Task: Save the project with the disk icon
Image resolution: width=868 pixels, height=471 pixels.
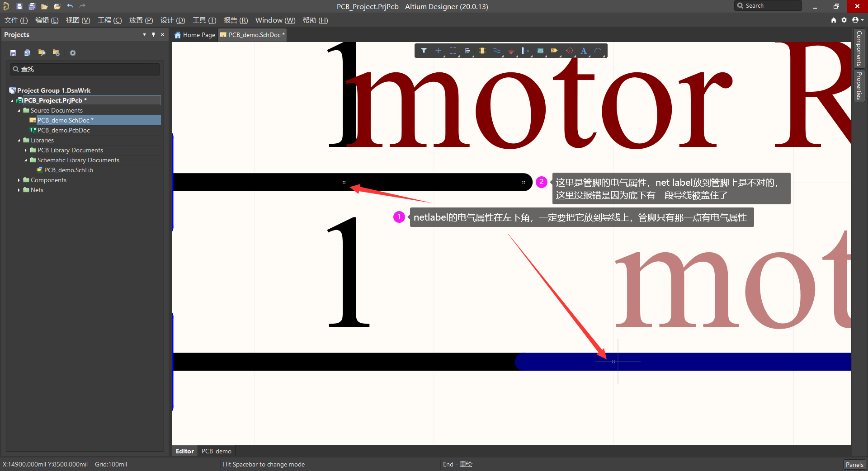Action: pos(13,52)
